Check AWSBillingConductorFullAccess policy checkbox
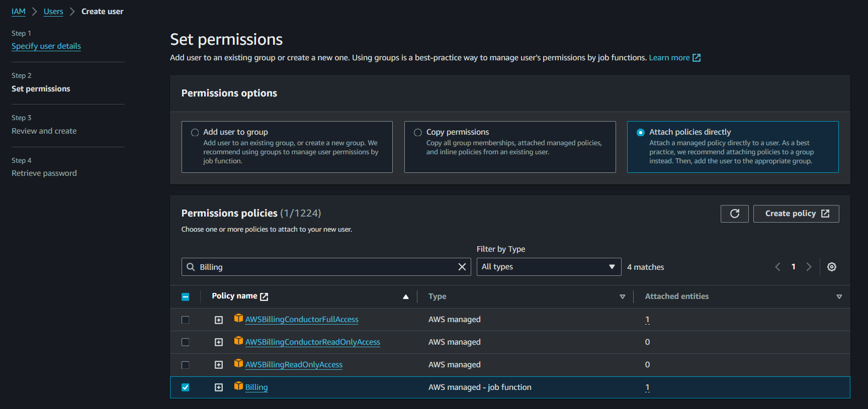Image resolution: width=868 pixels, height=409 pixels. [186, 320]
